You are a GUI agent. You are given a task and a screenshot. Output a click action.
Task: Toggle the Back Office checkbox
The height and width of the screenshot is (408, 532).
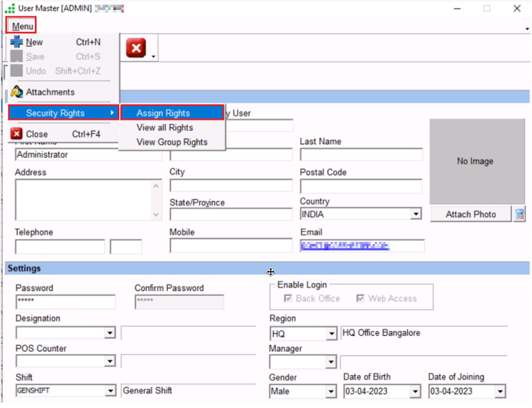tap(288, 298)
